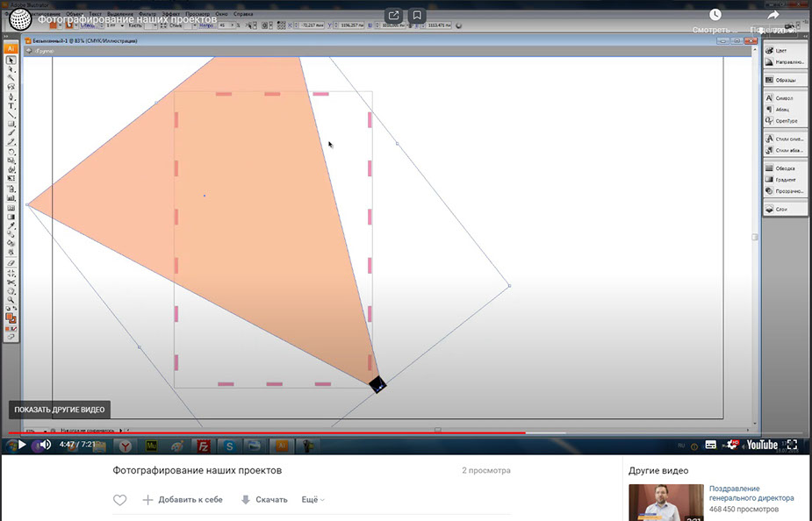Click Добавить к себе button
The image size is (812, 521).
click(183, 500)
